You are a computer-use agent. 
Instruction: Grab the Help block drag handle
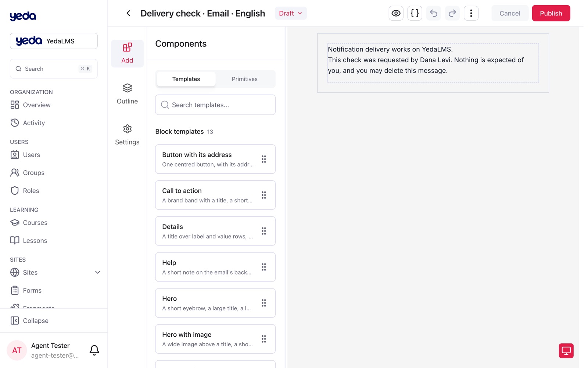264,267
